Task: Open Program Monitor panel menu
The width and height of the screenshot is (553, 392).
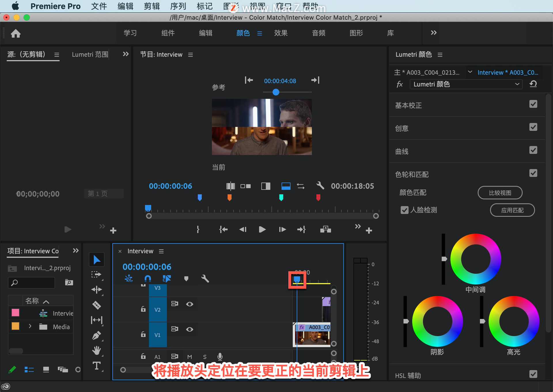Action: 190,55
